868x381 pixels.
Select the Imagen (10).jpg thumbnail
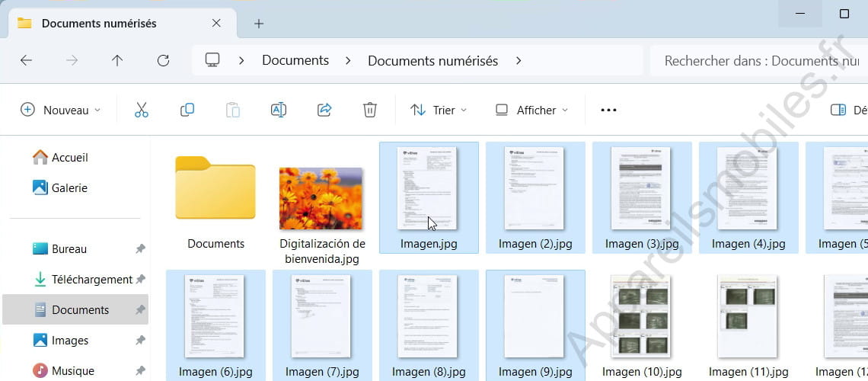click(641, 316)
